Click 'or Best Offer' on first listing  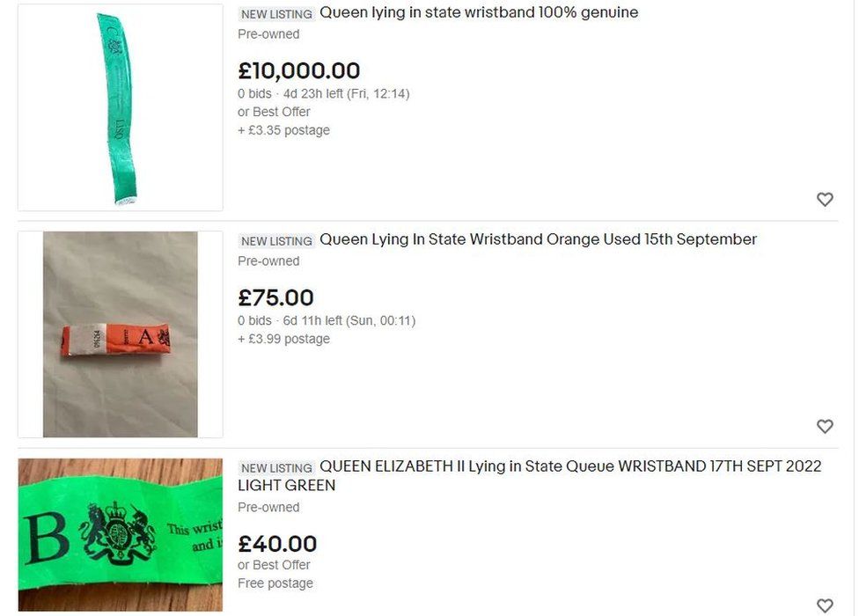274,112
